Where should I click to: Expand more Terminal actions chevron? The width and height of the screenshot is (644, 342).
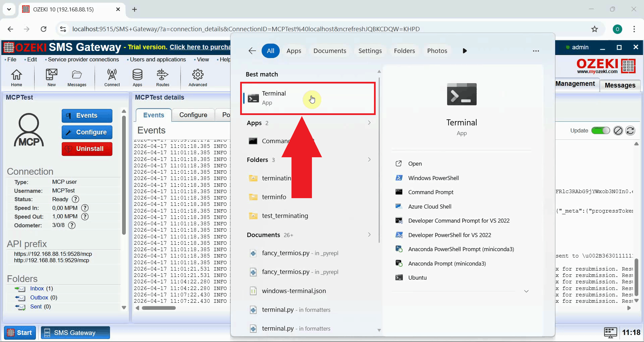pyautogui.click(x=526, y=291)
